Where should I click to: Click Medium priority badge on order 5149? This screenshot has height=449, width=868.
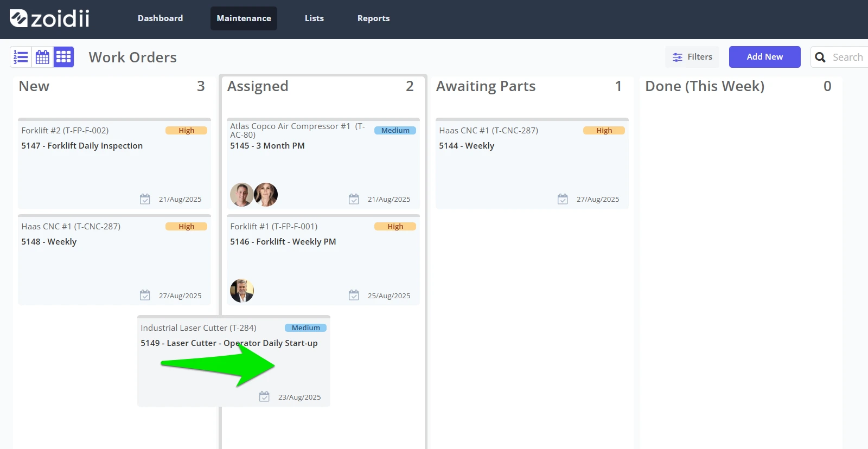tap(306, 328)
